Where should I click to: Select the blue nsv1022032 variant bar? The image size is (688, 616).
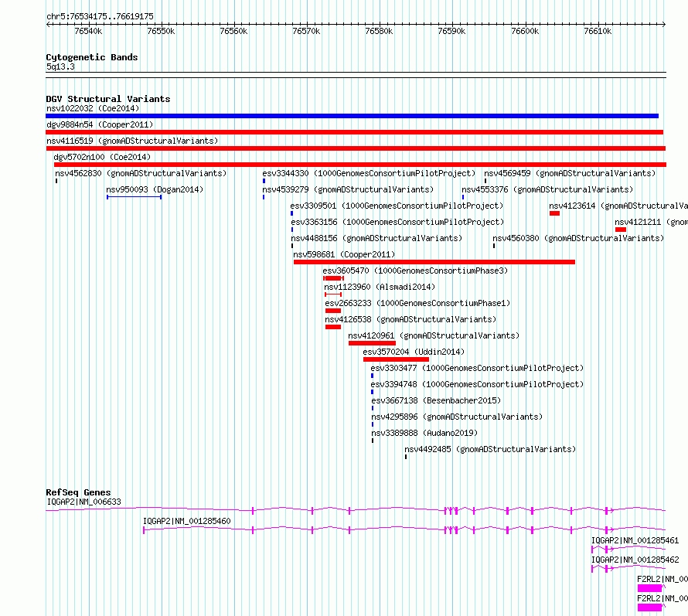coord(352,116)
